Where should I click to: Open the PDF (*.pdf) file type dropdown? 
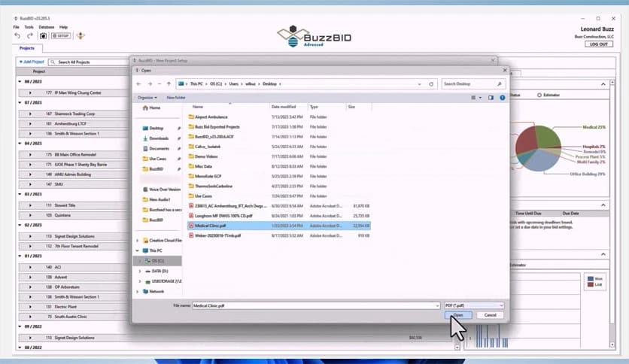pos(474,305)
